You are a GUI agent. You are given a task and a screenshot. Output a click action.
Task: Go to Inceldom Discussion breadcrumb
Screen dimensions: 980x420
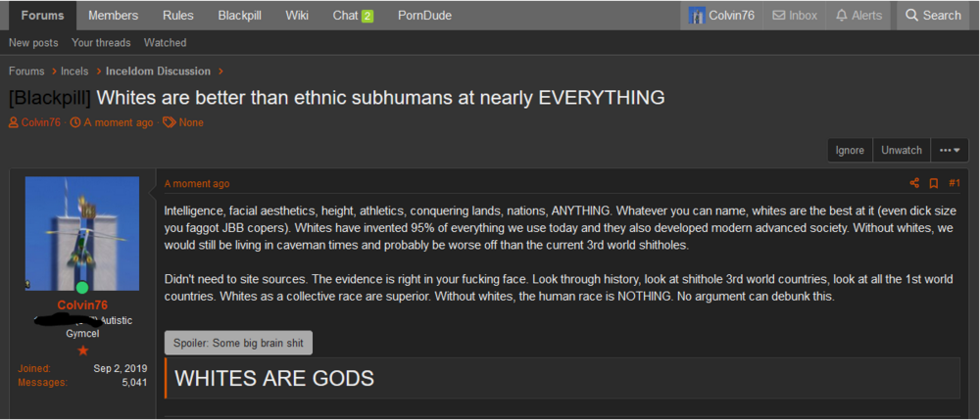(158, 71)
